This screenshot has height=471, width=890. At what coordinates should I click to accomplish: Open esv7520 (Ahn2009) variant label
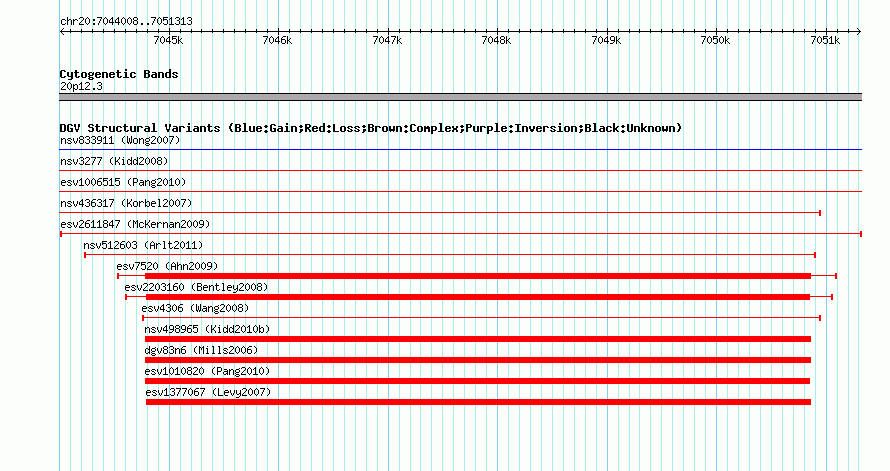point(167,266)
